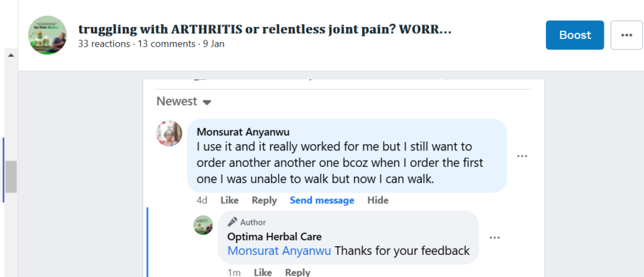
Task: Click the scrollbar up arrow
Action: [11, 55]
